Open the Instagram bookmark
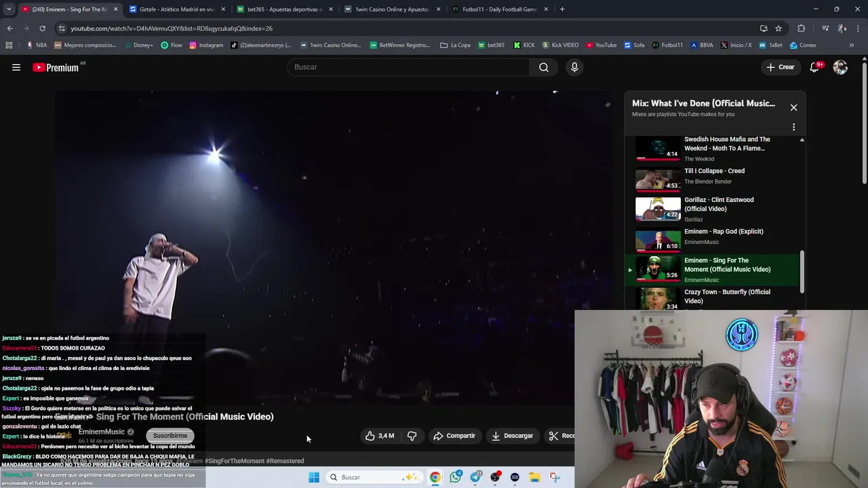Image resolution: width=868 pixels, height=488 pixels. coord(206,45)
